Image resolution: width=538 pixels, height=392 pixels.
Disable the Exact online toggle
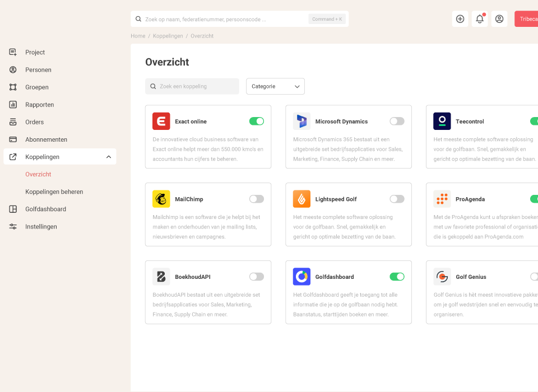[x=257, y=122]
